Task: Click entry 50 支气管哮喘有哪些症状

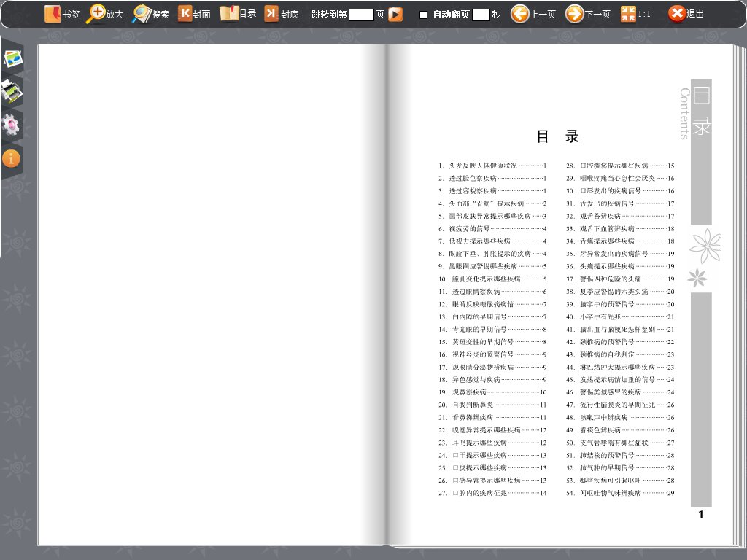Action: point(620,443)
